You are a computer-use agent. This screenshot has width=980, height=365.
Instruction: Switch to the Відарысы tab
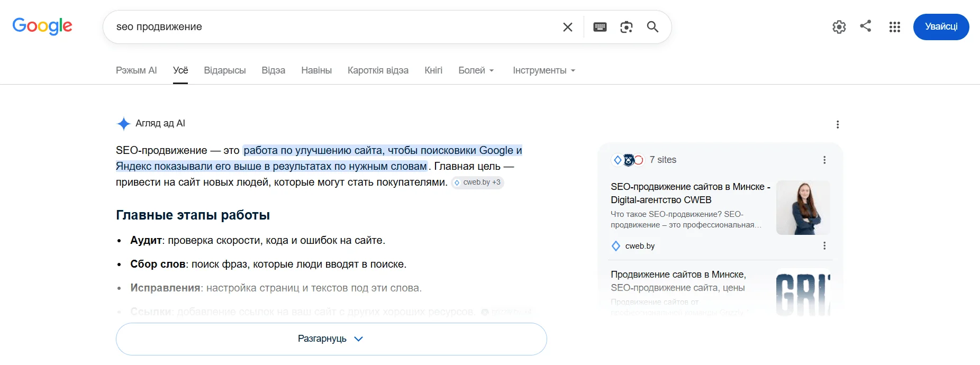[x=225, y=70]
